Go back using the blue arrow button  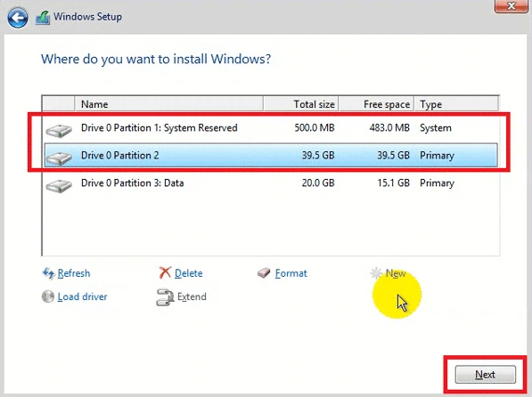coord(18,17)
